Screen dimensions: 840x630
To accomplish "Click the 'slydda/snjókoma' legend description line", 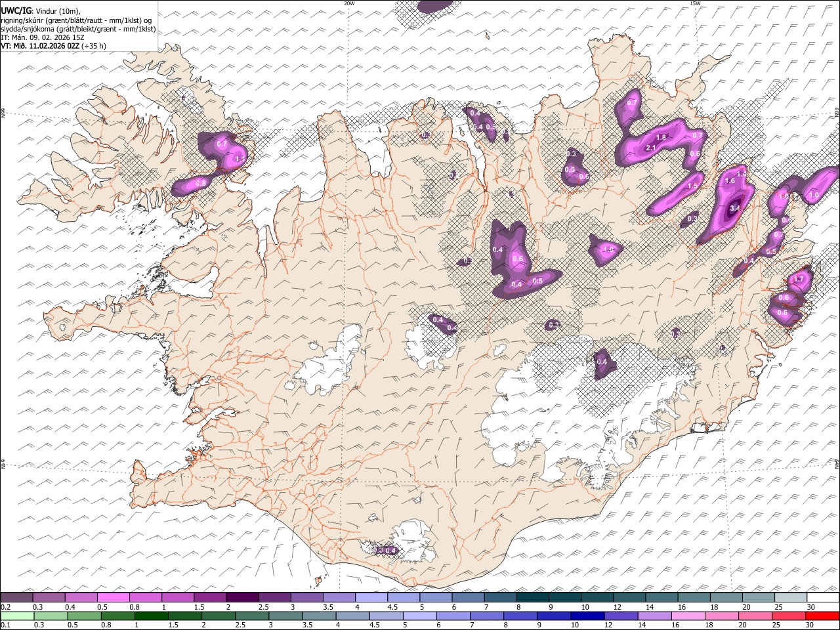I will [78, 29].
